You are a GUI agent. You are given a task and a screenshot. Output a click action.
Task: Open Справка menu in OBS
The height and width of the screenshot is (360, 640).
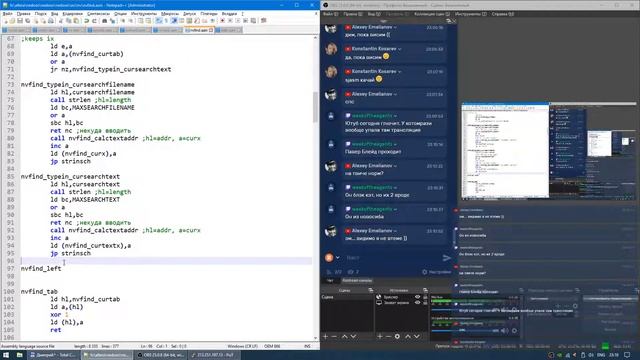(x=503, y=14)
